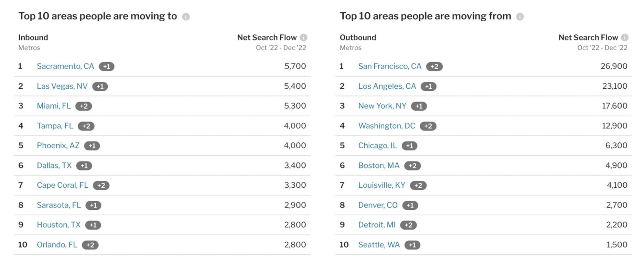This screenshot has width=644, height=264.
Task: Expand the +2 badge beside San Francisco, CA
Action: (434, 66)
